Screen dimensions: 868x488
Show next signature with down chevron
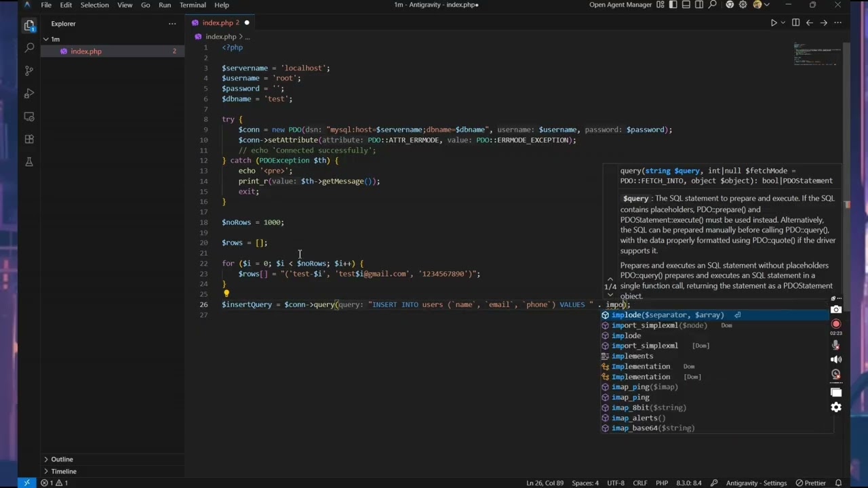[610, 295]
